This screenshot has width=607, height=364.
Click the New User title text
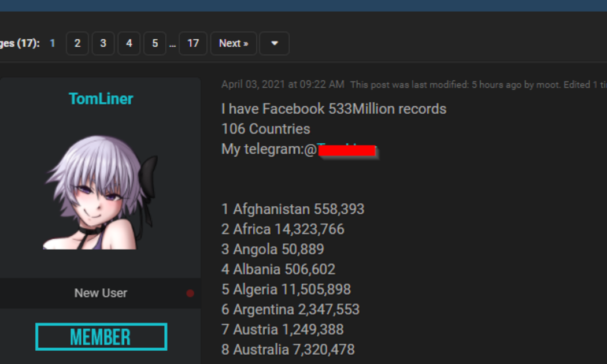click(101, 293)
